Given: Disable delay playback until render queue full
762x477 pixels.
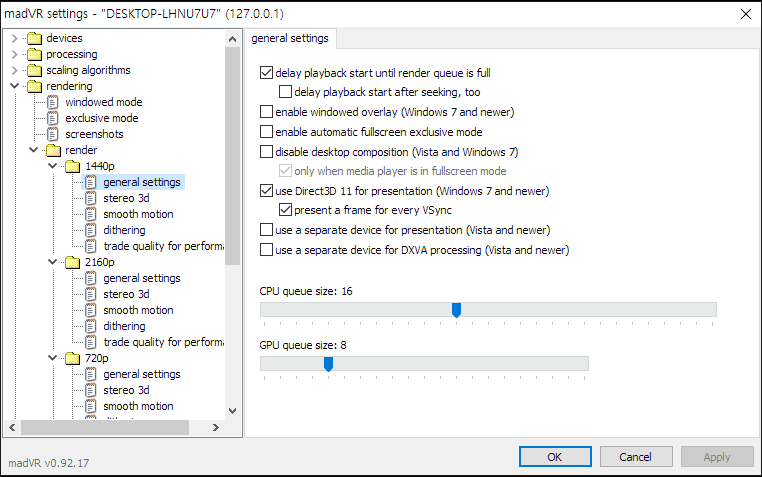Looking at the screenshot, I should pos(266,73).
